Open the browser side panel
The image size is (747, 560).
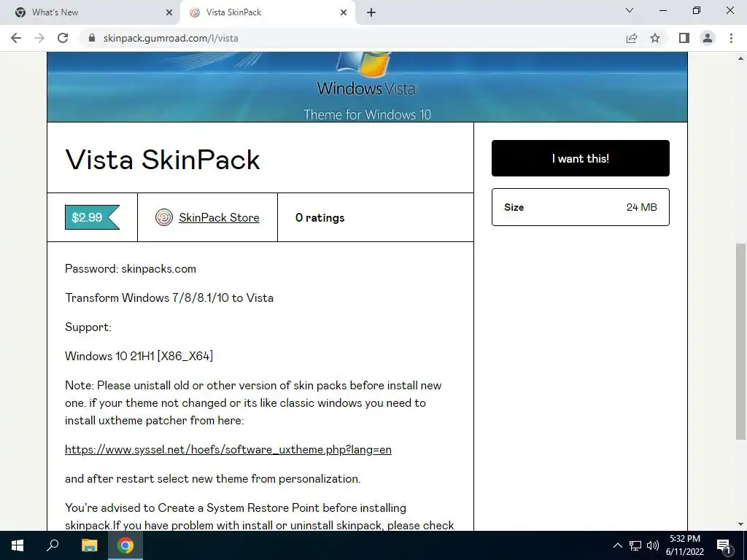(x=684, y=38)
